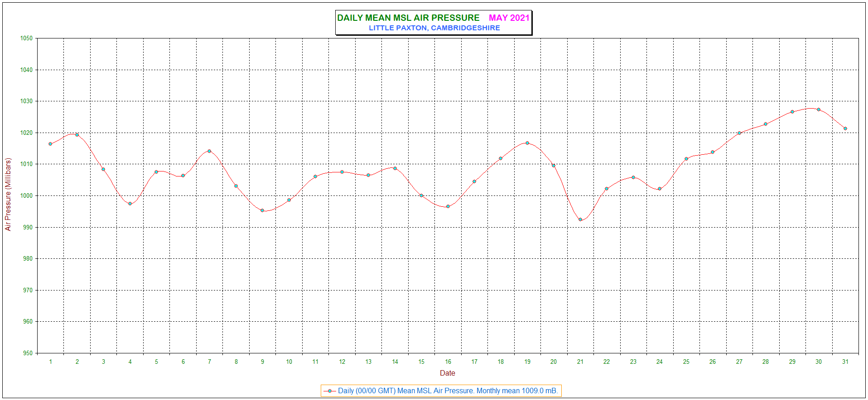Select the data point for date 1
The image size is (868, 400).
(50, 144)
